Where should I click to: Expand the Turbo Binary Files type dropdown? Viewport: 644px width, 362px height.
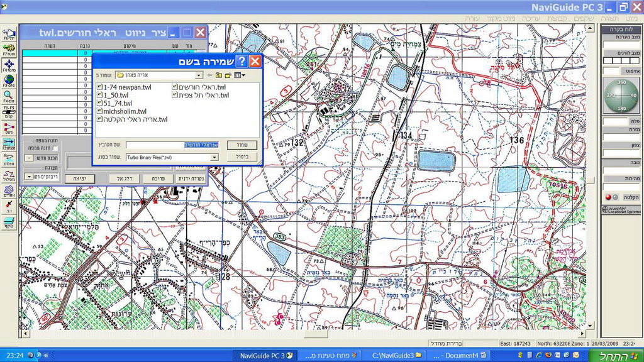tap(214, 157)
